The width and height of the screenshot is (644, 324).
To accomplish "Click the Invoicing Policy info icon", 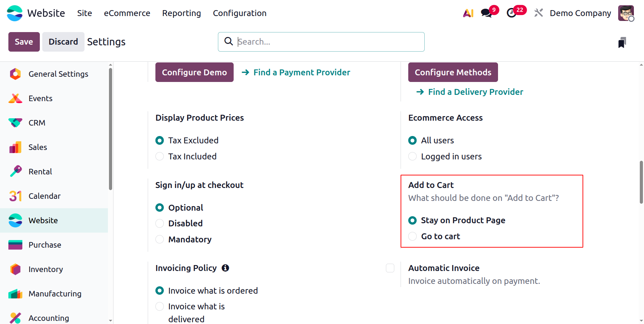I will tap(226, 268).
